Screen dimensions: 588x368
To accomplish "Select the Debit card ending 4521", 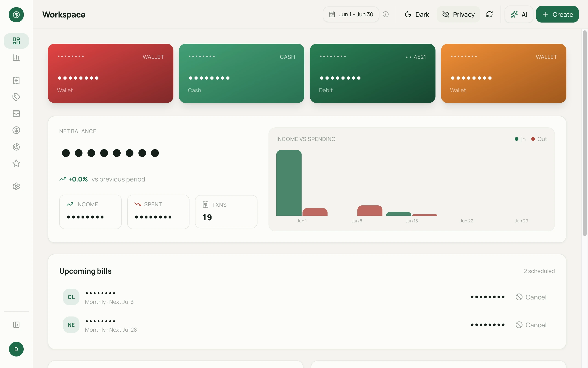I will tap(373, 73).
